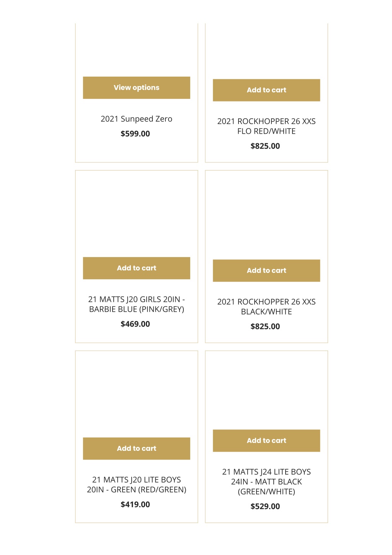Open 2021 ROCKHOPPER 26 XXS BLACK/WHITE title
Image resolution: width=392 pixels, height=555 pixels.
click(266, 306)
